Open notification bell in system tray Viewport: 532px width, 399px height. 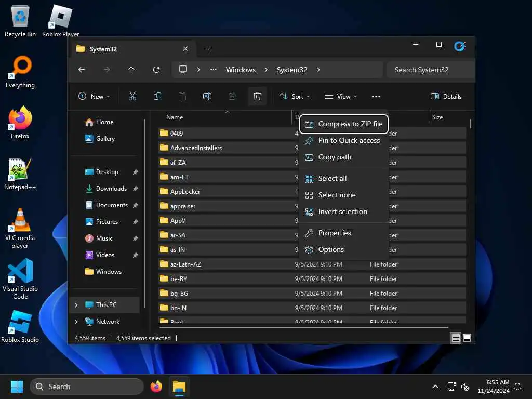pos(517,387)
